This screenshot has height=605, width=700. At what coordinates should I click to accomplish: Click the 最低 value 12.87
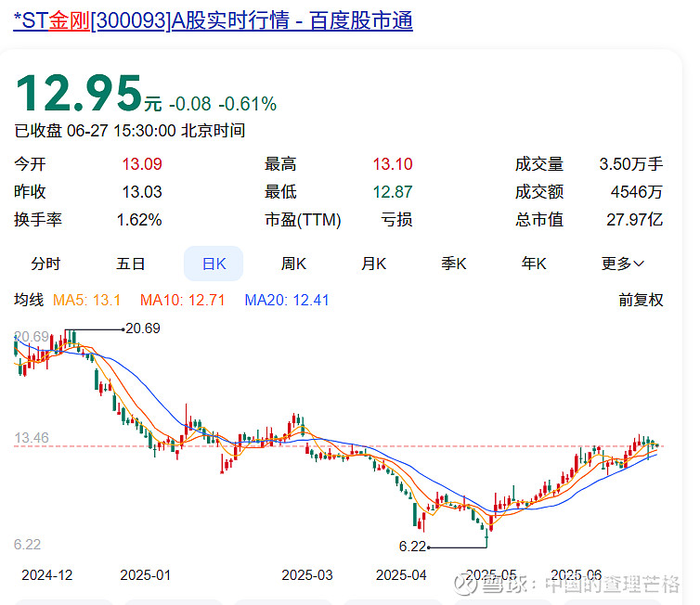click(393, 192)
